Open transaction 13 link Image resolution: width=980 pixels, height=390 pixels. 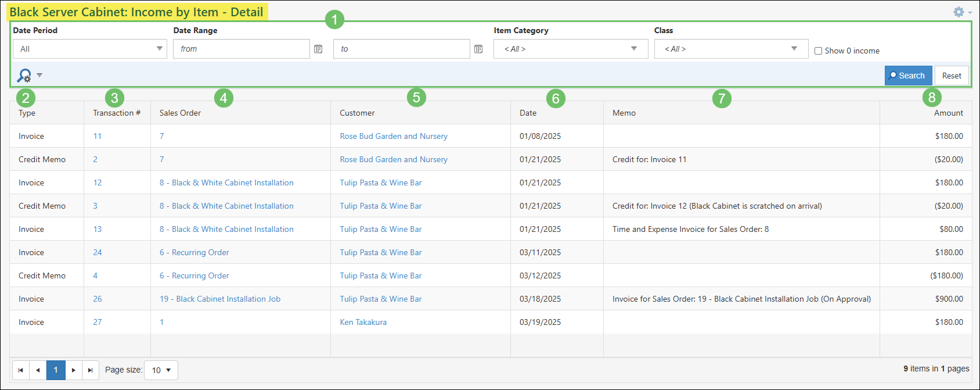tap(98, 229)
